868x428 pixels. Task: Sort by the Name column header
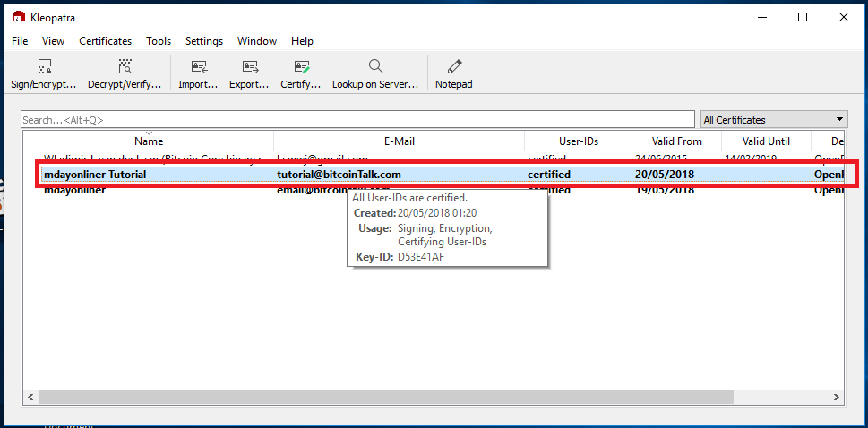pyautogui.click(x=149, y=141)
